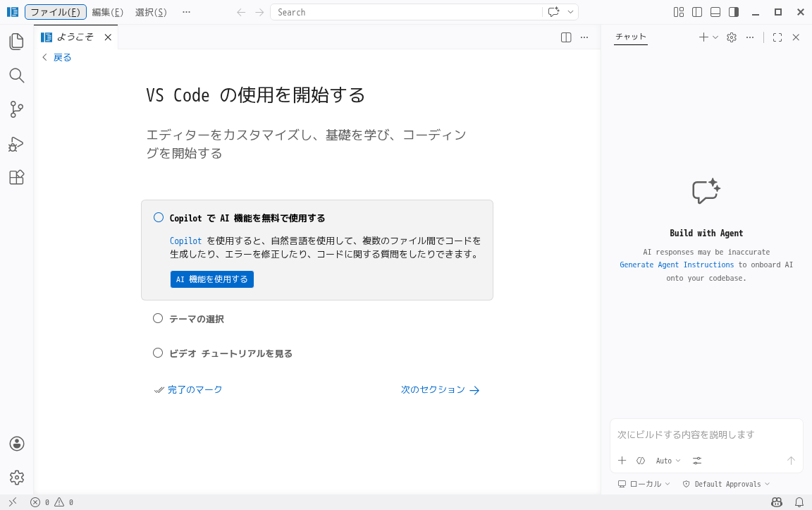Screen dimensions: 812x510
Task: Open the ファイル(F) menu
Action: pos(56,12)
